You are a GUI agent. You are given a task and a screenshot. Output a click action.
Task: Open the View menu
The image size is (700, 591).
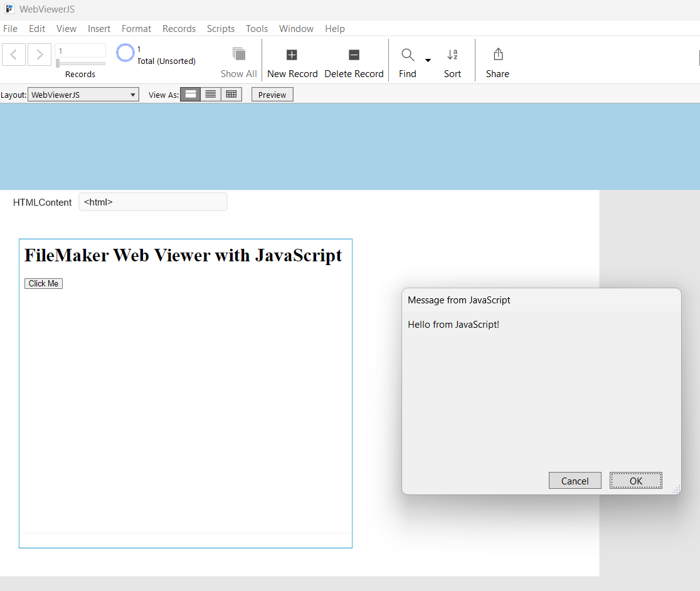[66, 29]
